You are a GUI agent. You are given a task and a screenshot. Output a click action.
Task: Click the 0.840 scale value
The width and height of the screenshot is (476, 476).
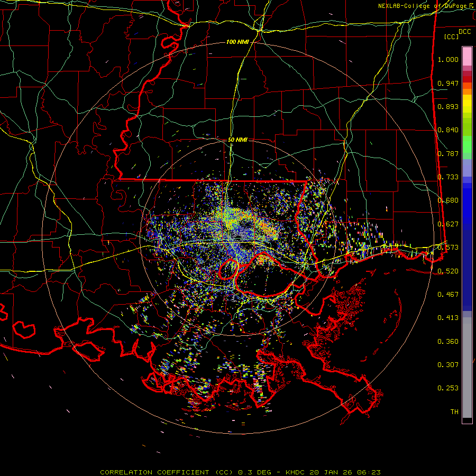tap(448, 130)
